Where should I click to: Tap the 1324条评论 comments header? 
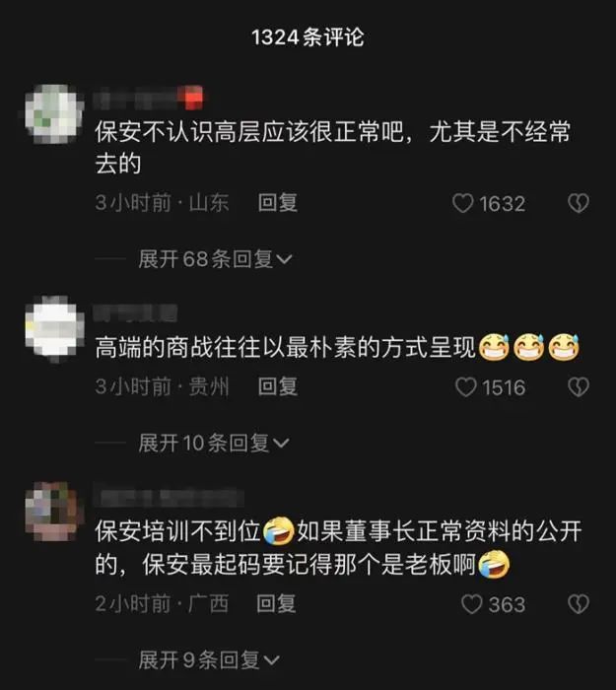[308, 37]
